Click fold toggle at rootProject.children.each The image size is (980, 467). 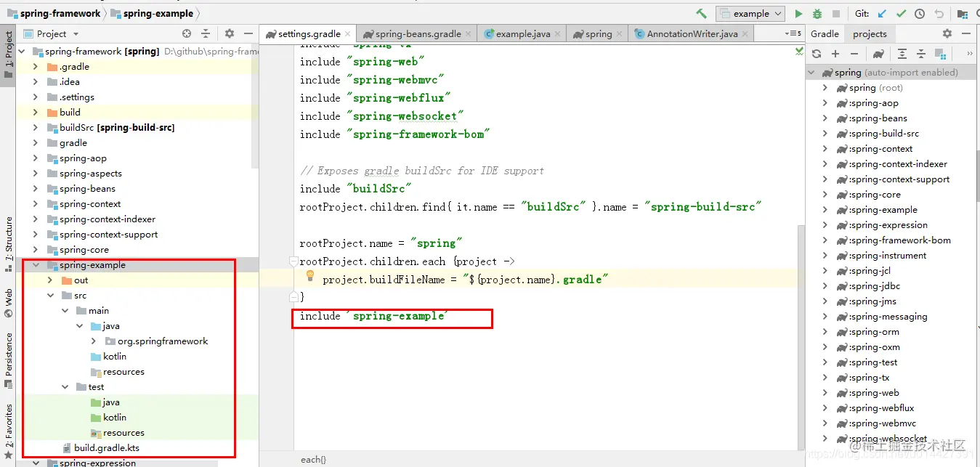click(x=293, y=261)
